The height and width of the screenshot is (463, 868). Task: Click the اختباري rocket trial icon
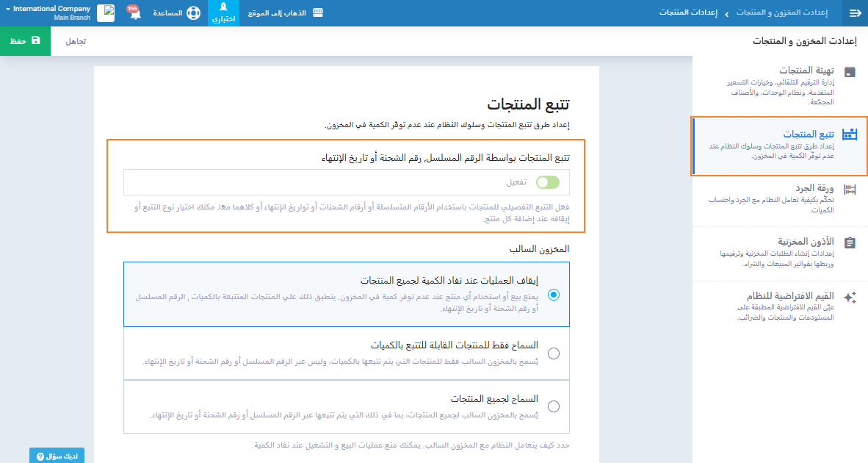tap(223, 7)
